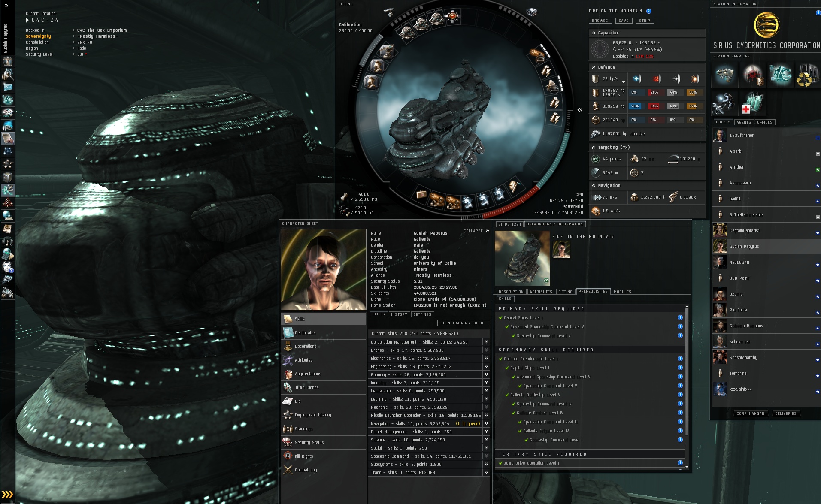This screenshot has height=504, width=821.
Task: Open the Character Sheet icon in the Neocom
Action: (x=8, y=61)
